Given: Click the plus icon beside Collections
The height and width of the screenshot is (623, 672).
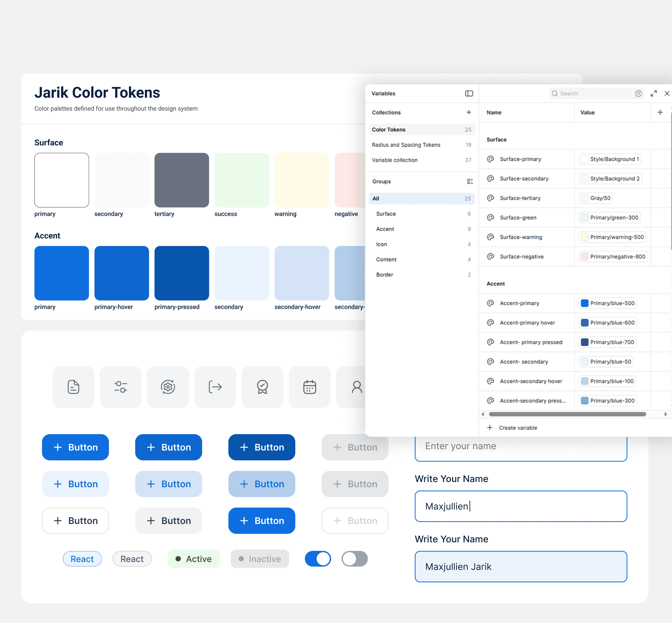Looking at the screenshot, I should (x=469, y=112).
